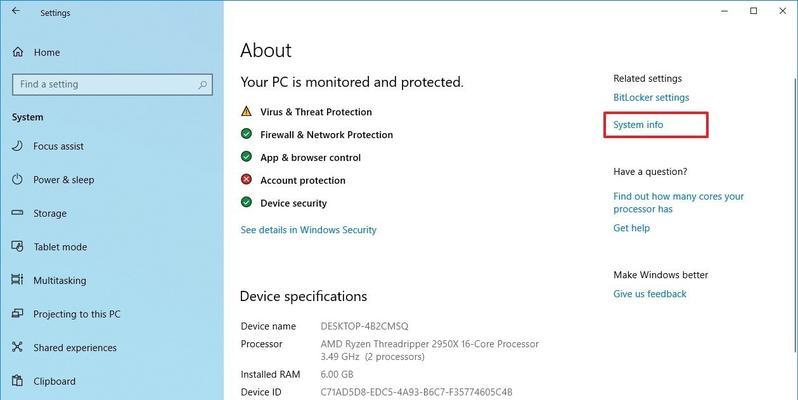Click See details in Windows Security
The height and width of the screenshot is (400, 798).
click(308, 230)
